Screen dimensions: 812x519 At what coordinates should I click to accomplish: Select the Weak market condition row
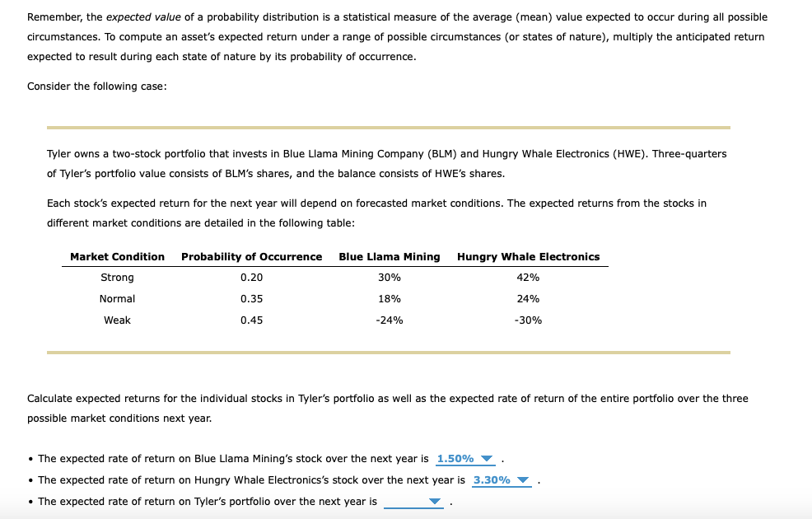coord(117,320)
